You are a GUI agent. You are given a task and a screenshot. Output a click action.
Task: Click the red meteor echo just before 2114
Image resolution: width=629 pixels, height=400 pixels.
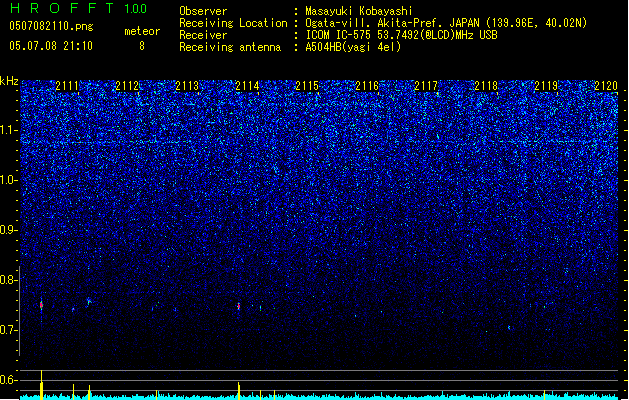coord(239,306)
